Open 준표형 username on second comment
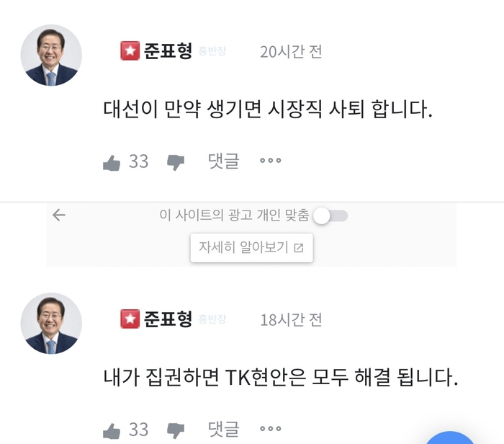This screenshot has height=444, width=504. click(168, 319)
